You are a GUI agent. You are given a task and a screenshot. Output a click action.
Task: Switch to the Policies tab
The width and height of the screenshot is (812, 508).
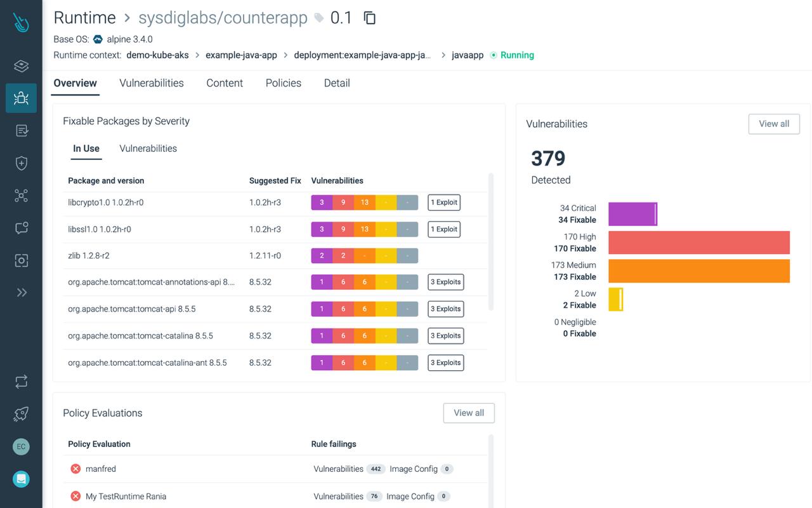pos(283,83)
